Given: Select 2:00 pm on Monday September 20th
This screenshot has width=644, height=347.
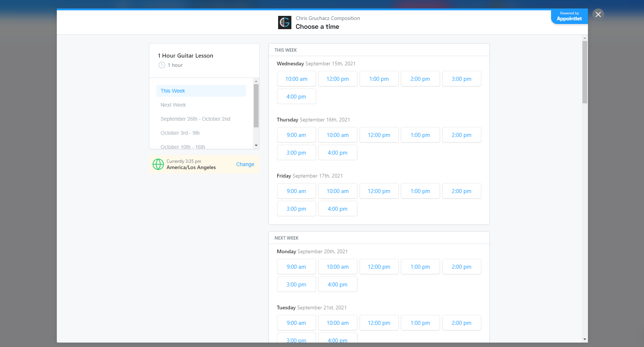Looking at the screenshot, I should (x=461, y=267).
